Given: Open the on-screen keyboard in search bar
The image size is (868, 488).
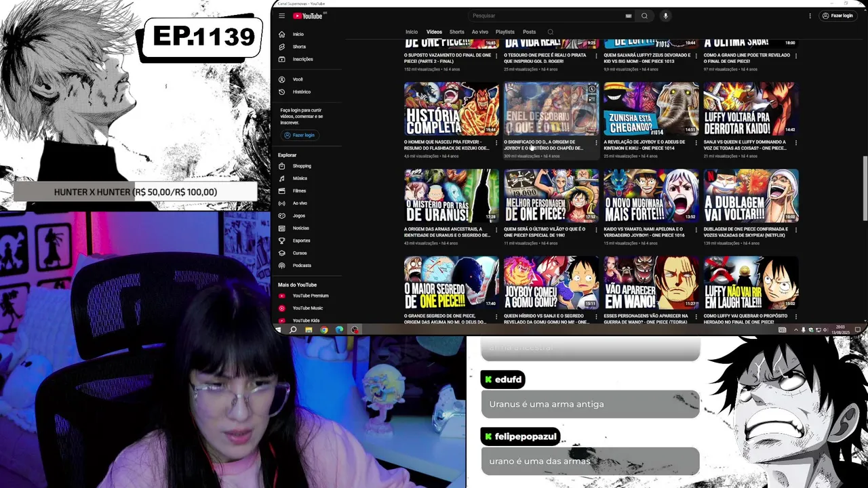Looking at the screenshot, I should [x=629, y=16].
